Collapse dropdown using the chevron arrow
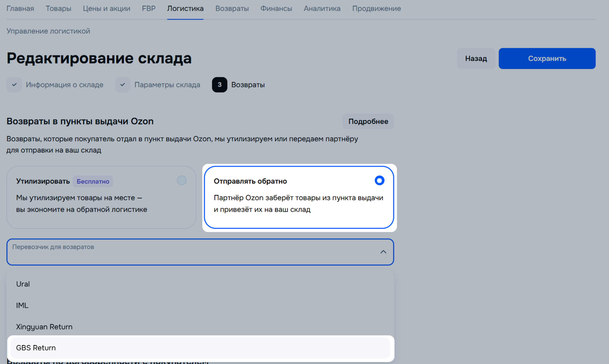Viewport: 609px width, 364px height. coord(383,252)
